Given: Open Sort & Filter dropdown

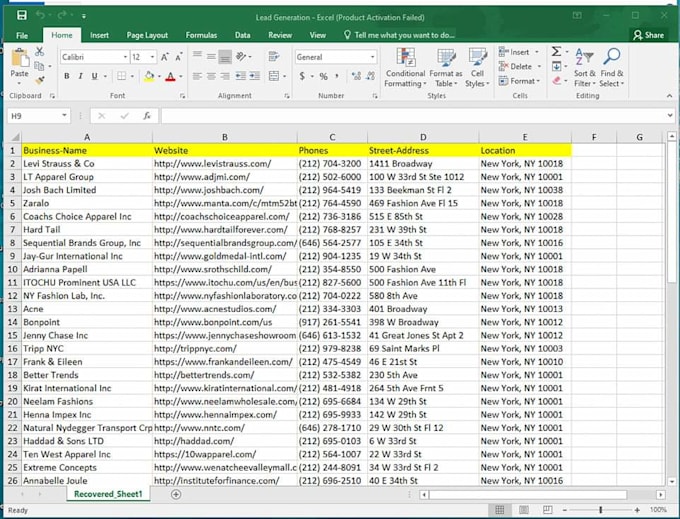Looking at the screenshot, I should [x=585, y=67].
